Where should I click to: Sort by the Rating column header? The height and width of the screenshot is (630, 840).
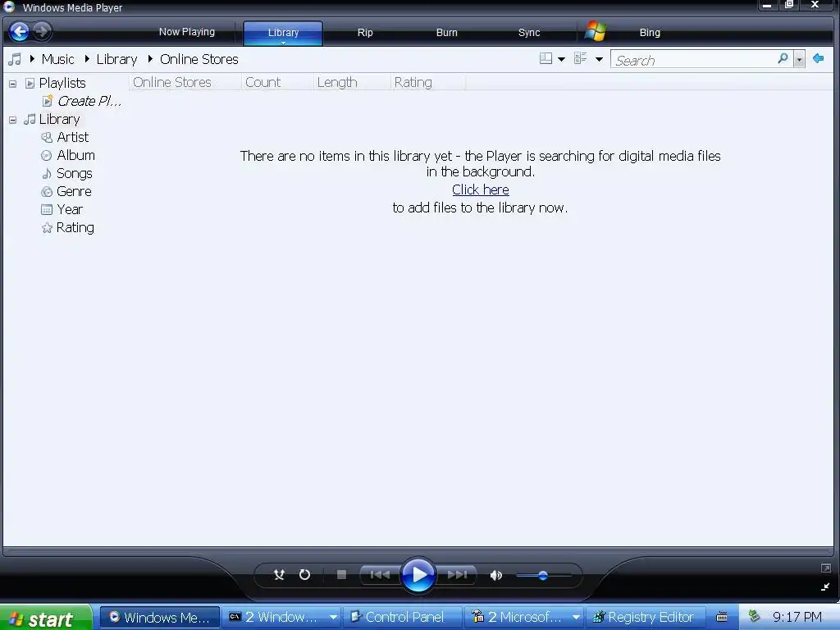coord(427,82)
